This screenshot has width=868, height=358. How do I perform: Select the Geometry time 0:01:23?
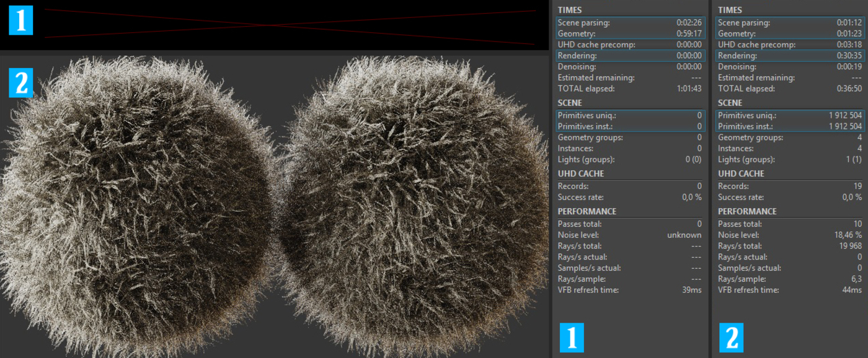point(849,34)
